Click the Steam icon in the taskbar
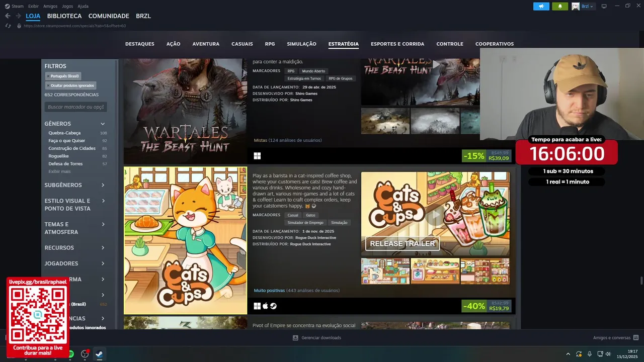 (99, 354)
